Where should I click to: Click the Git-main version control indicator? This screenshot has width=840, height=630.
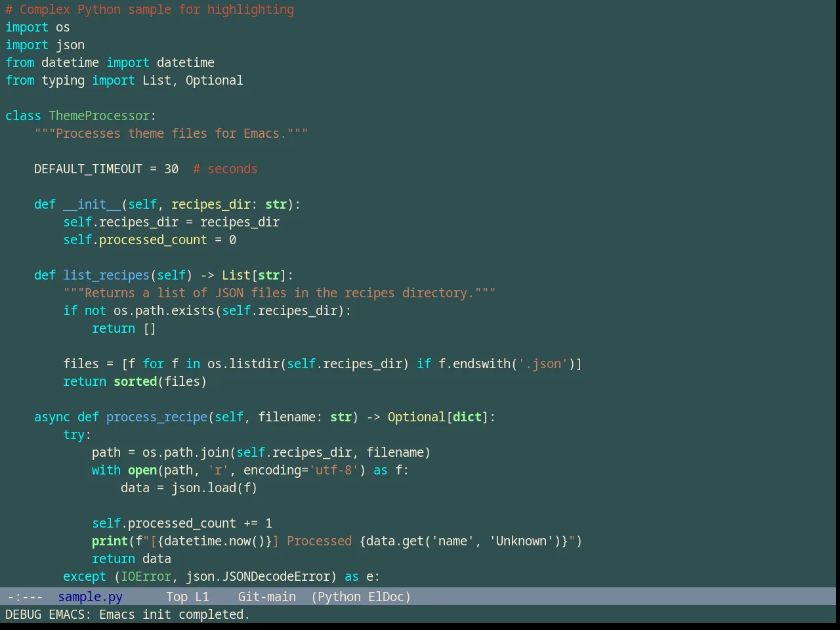pos(266,597)
